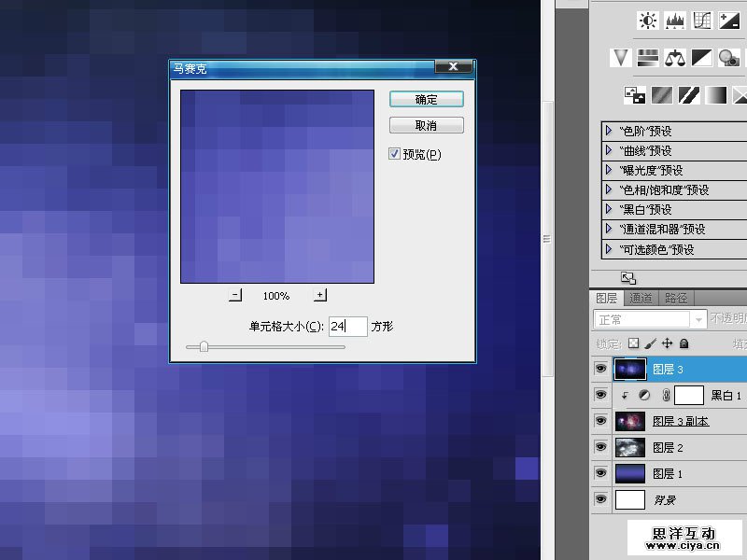Expand the "曲线"预设 presets list

tap(610, 150)
